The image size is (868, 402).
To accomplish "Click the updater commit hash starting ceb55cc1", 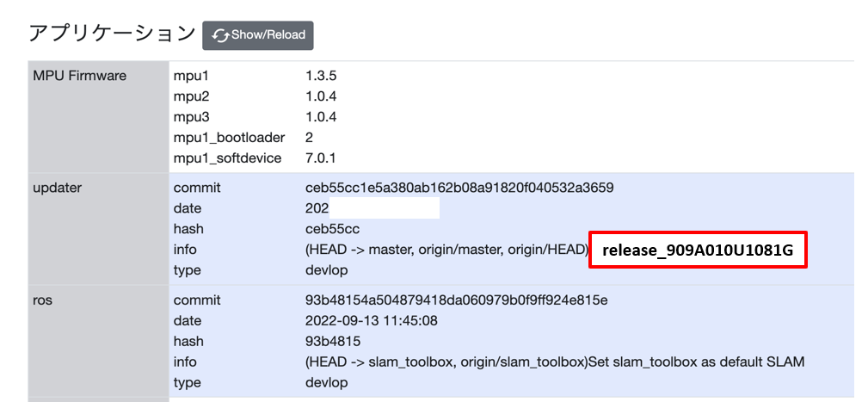I will pos(459,188).
